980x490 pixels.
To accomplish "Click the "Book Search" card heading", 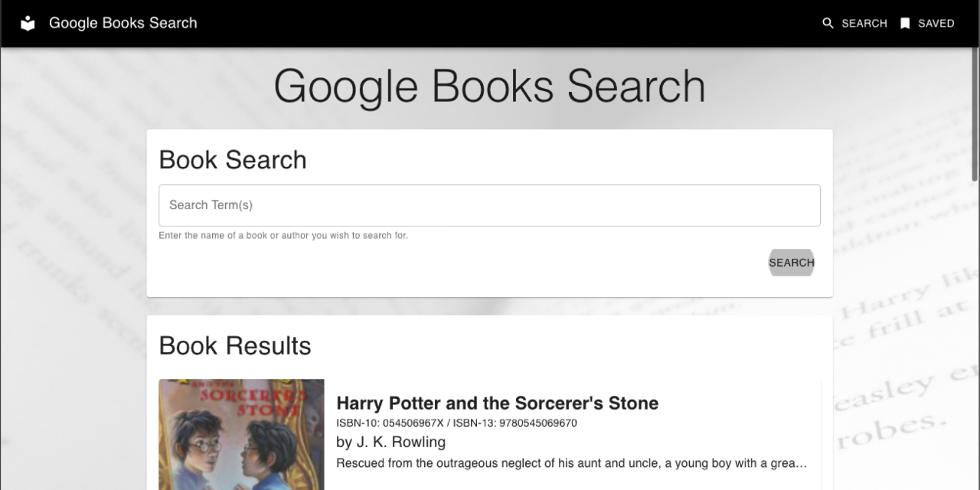I will click(x=233, y=160).
